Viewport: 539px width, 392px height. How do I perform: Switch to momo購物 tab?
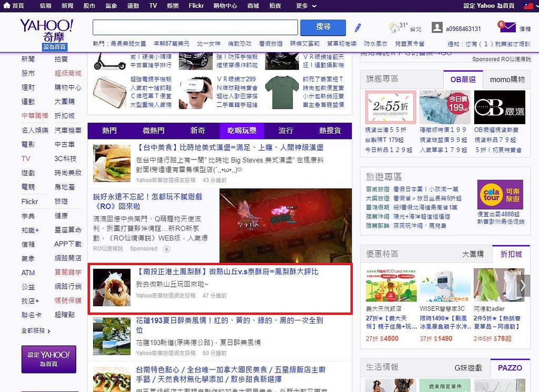[507, 79]
